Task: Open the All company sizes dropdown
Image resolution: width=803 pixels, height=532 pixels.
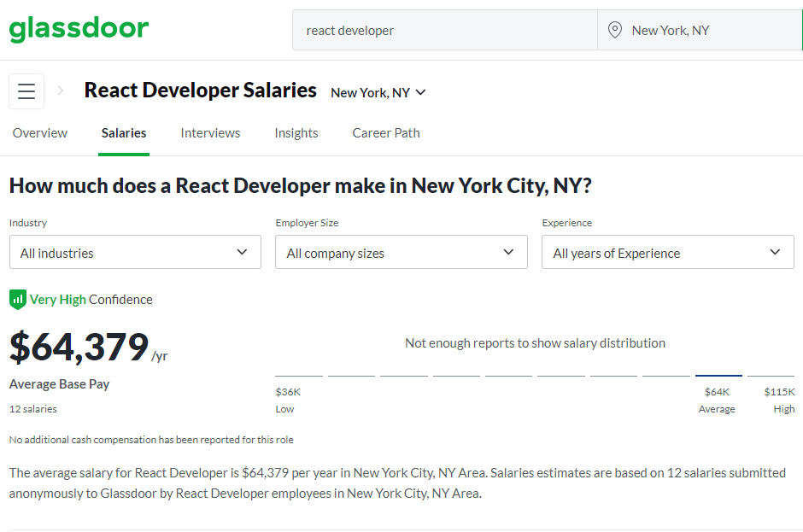Action: (x=401, y=252)
